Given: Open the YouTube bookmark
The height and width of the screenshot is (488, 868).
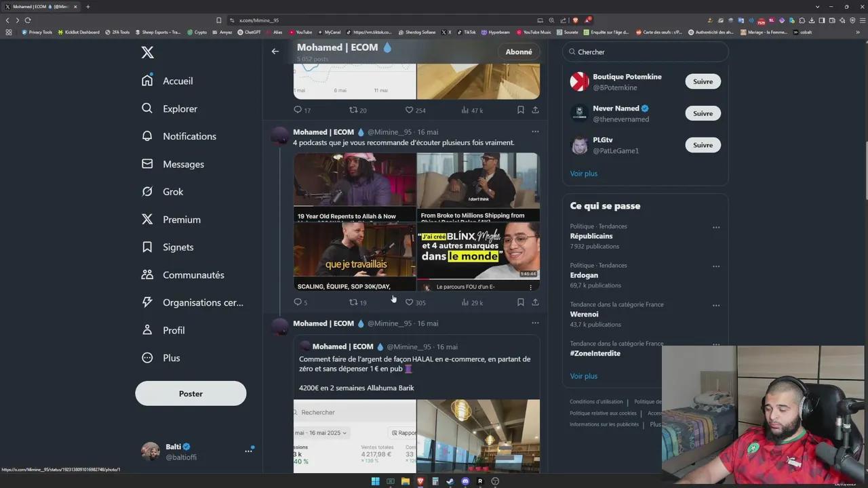Looking at the screenshot, I should click(300, 32).
